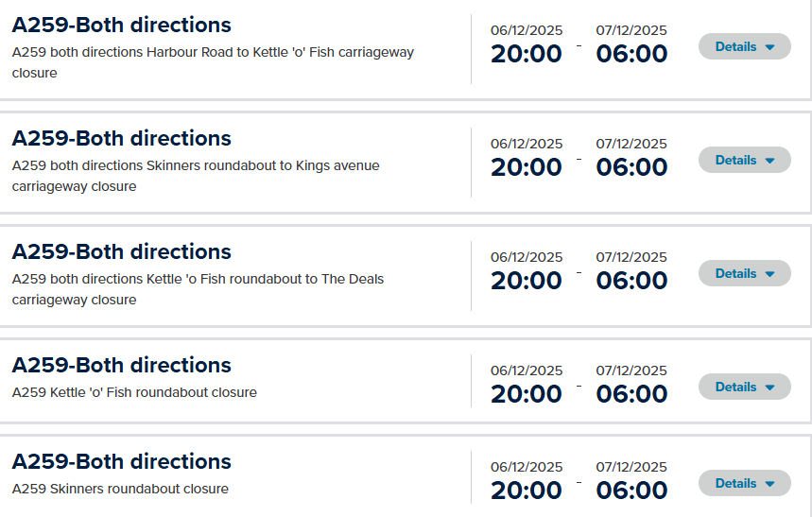Expand Details for Skinners roundabout closure
The width and height of the screenshot is (812, 517).
click(744, 483)
